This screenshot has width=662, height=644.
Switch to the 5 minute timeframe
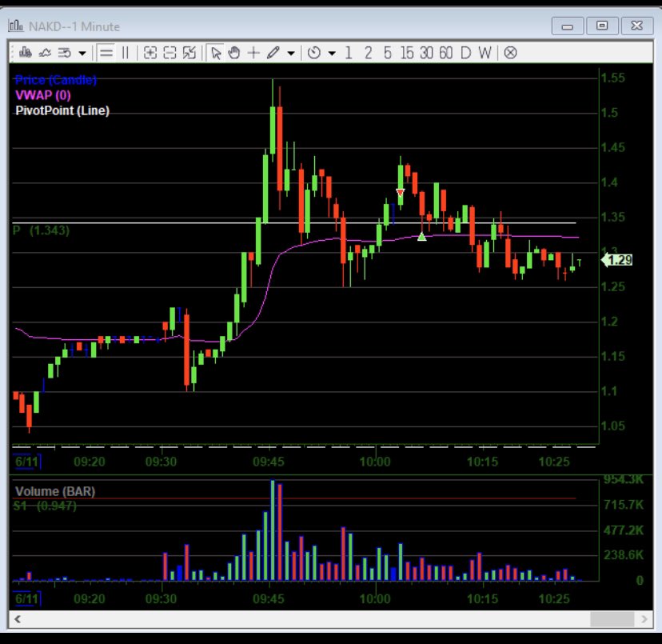[388, 53]
